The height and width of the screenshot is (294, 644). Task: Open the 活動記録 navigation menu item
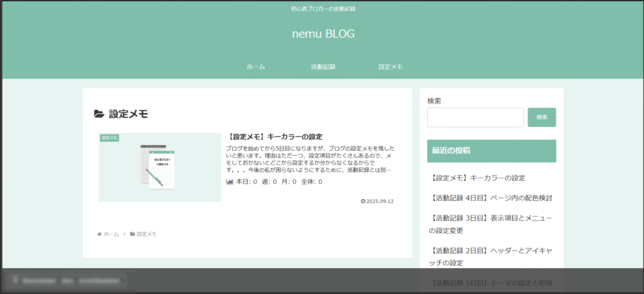click(323, 67)
